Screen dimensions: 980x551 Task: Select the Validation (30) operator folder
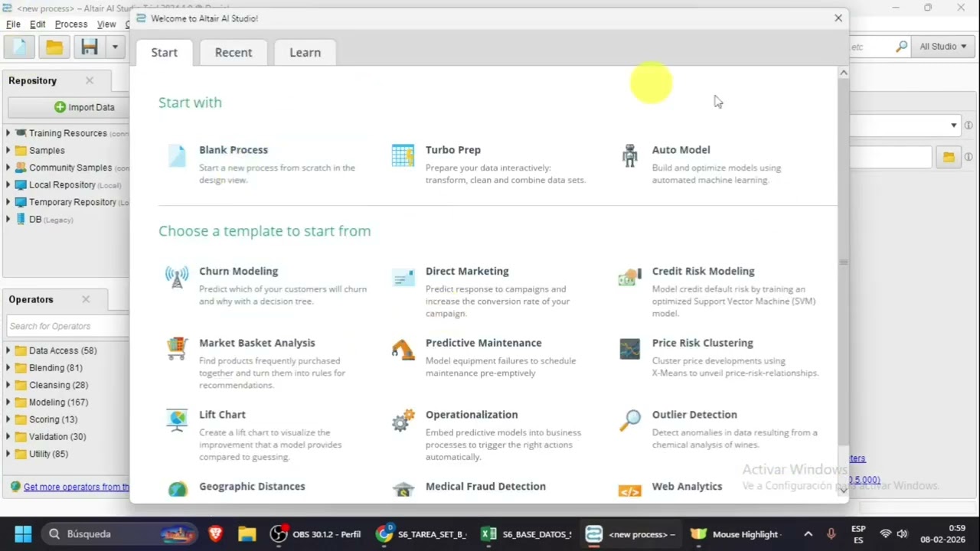[x=57, y=436]
